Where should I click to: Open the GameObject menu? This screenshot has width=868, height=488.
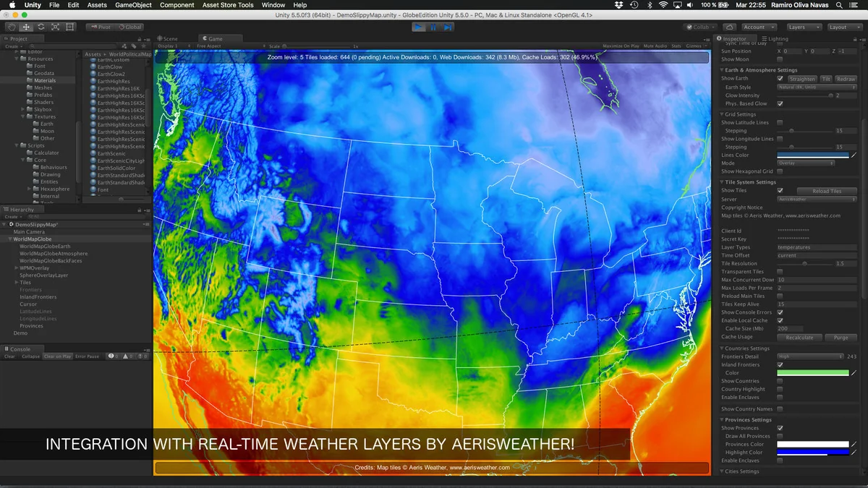[x=133, y=5]
